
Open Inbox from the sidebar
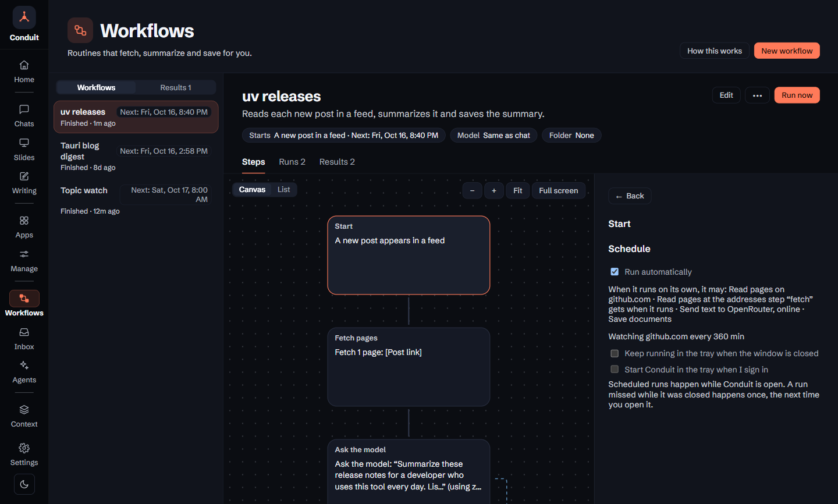coord(24,339)
